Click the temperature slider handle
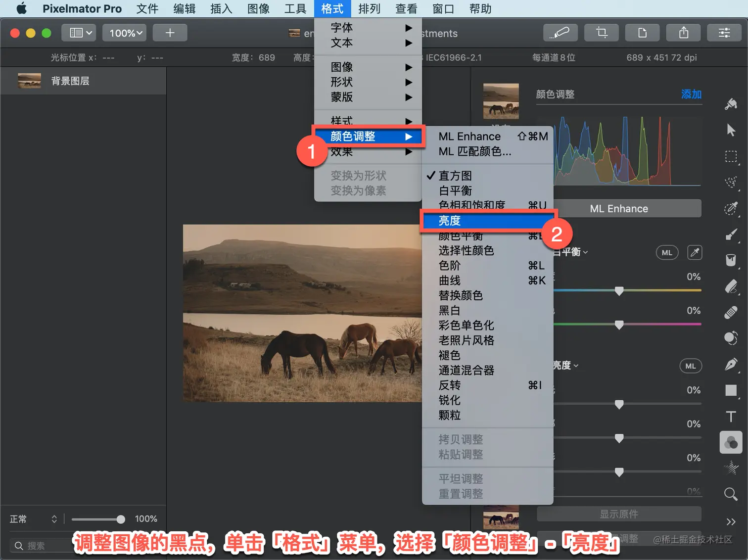The image size is (748, 560). click(x=619, y=291)
